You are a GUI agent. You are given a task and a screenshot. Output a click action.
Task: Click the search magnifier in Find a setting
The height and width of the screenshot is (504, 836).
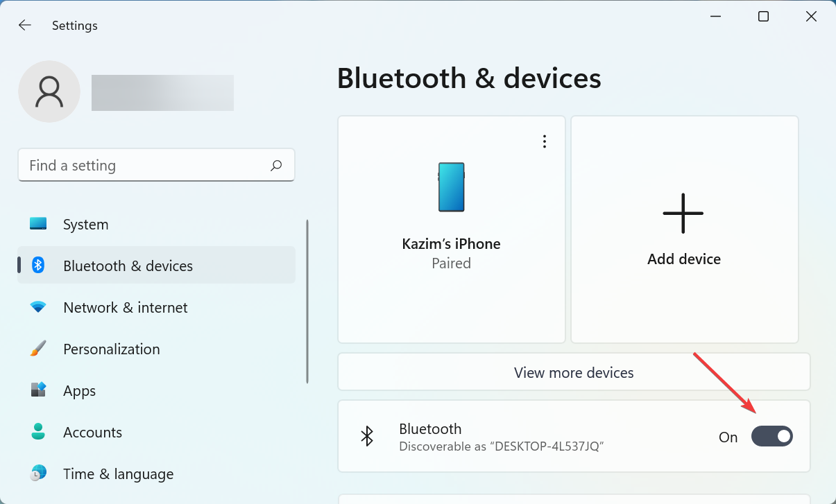(x=275, y=165)
